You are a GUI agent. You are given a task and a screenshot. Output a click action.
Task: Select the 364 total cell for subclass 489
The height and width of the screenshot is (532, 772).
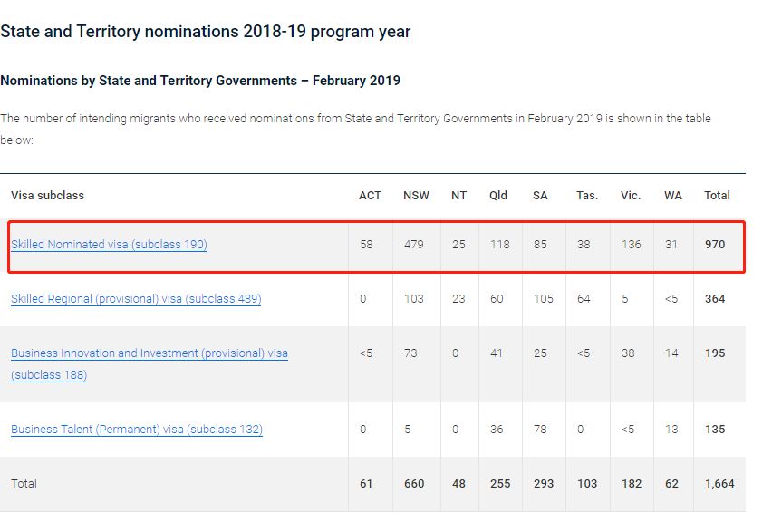coord(715,299)
